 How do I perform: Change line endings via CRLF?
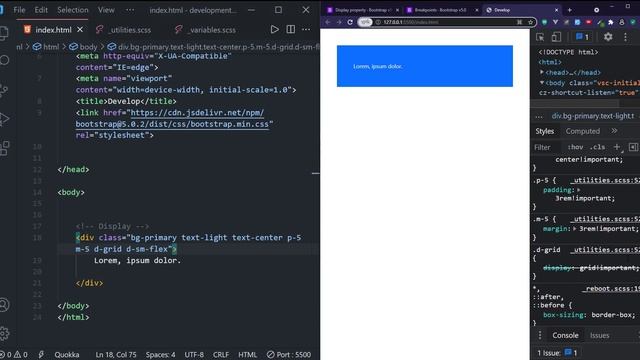[x=221, y=355]
